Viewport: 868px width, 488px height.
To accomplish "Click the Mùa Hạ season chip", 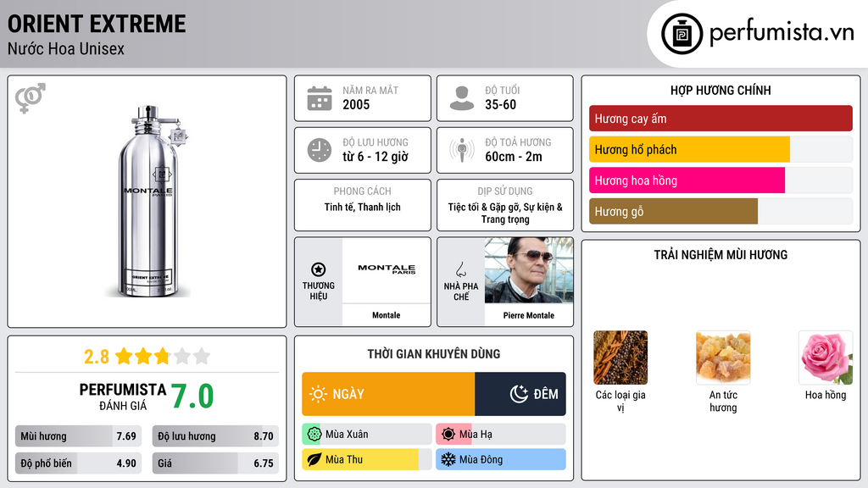I will click(500, 435).
